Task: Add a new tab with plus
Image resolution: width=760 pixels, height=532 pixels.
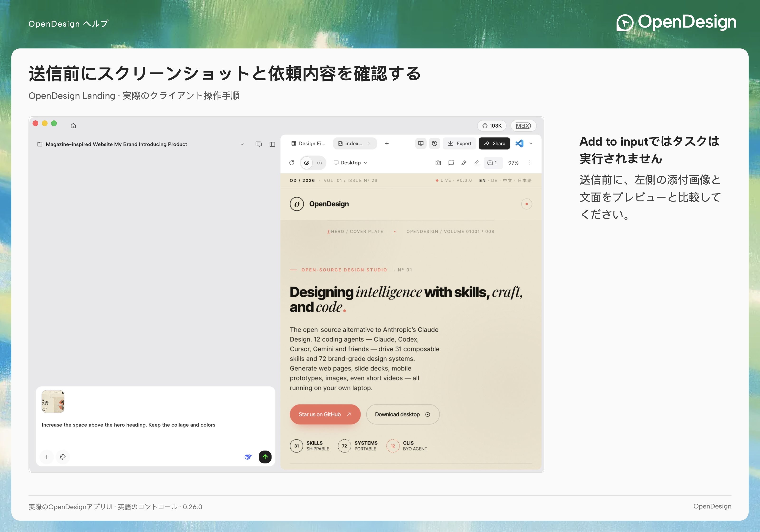Action: (x=387, y=144)
